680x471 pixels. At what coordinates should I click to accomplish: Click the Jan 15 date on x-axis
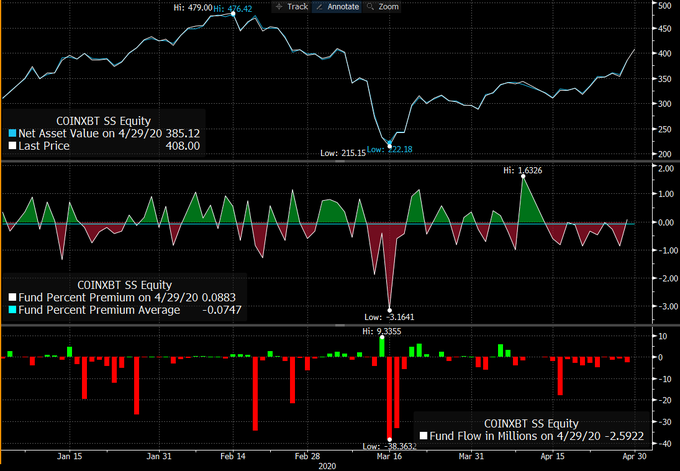(71, 455)
